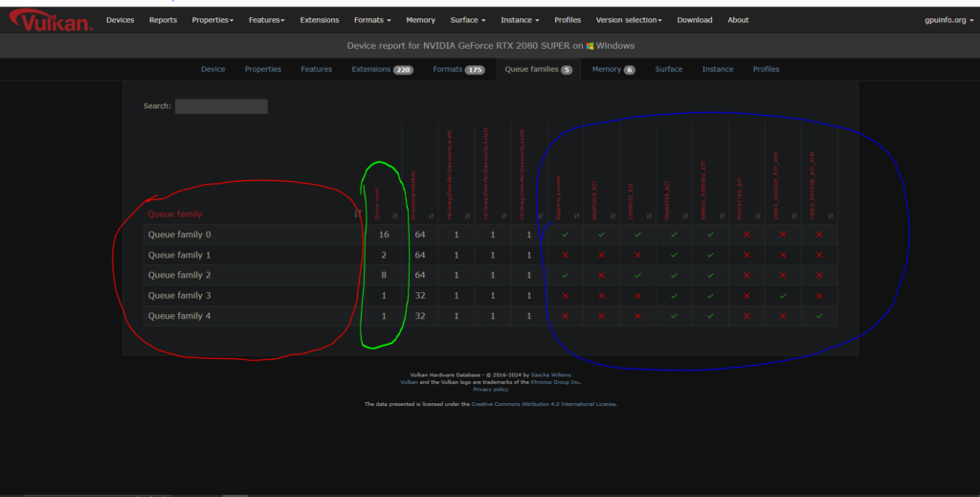Switch to the Instance report tab

tap(718, 69)
